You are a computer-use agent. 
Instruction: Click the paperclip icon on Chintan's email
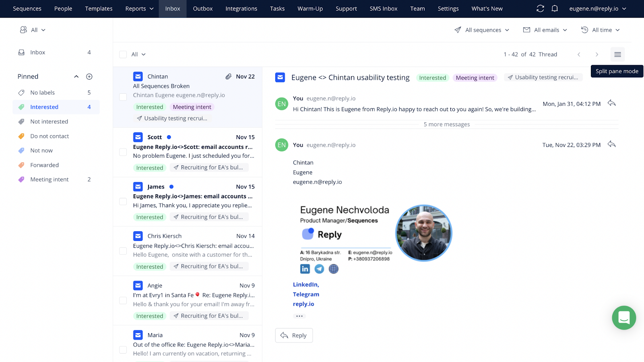coord(228,76)
